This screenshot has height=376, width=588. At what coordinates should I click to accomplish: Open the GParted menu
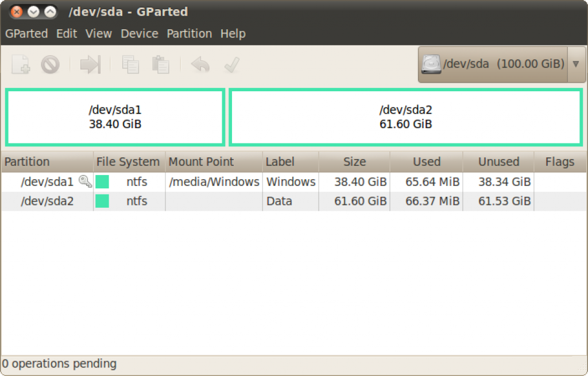[26, 33]
